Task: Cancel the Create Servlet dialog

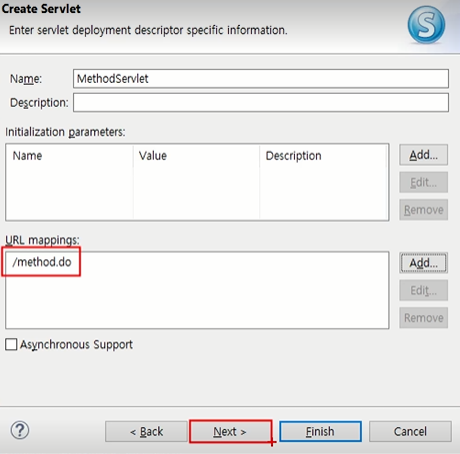Action: (410, 432)
